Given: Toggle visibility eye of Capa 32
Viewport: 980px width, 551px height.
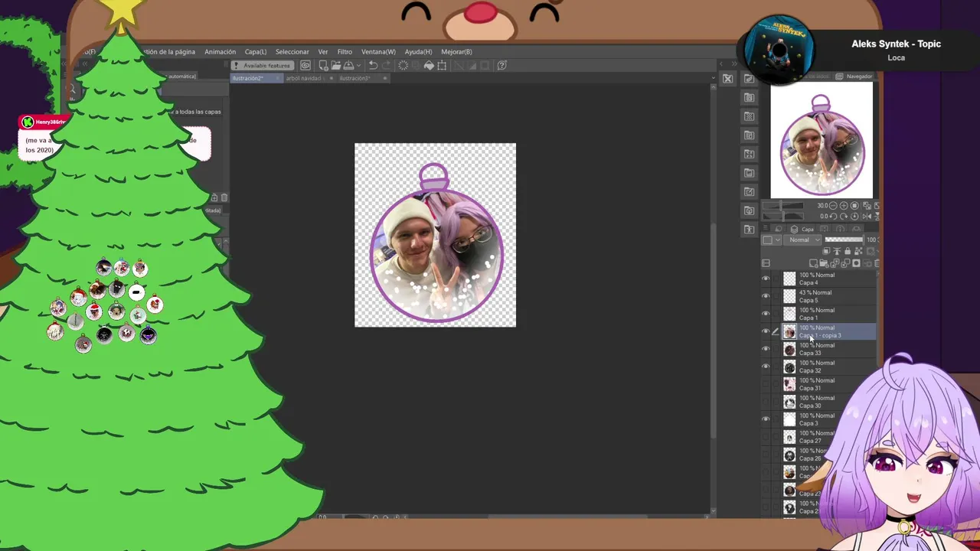Looking at the screenshot, I should coord(766,367).
